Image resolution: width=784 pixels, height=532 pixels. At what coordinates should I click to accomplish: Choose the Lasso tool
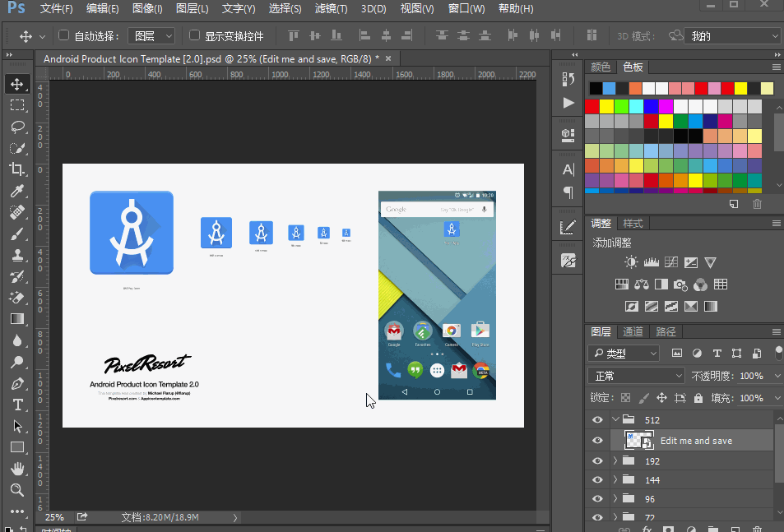(17, 127)
